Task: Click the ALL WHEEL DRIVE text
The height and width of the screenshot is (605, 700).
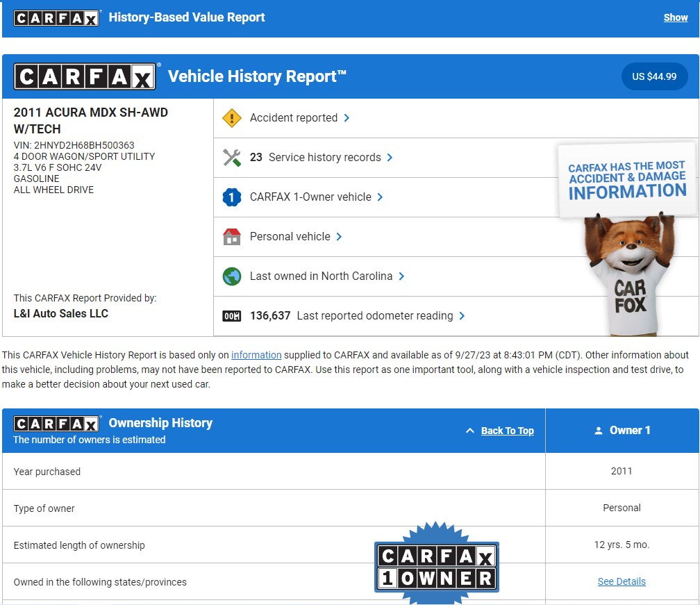Action: click(53, 190)
